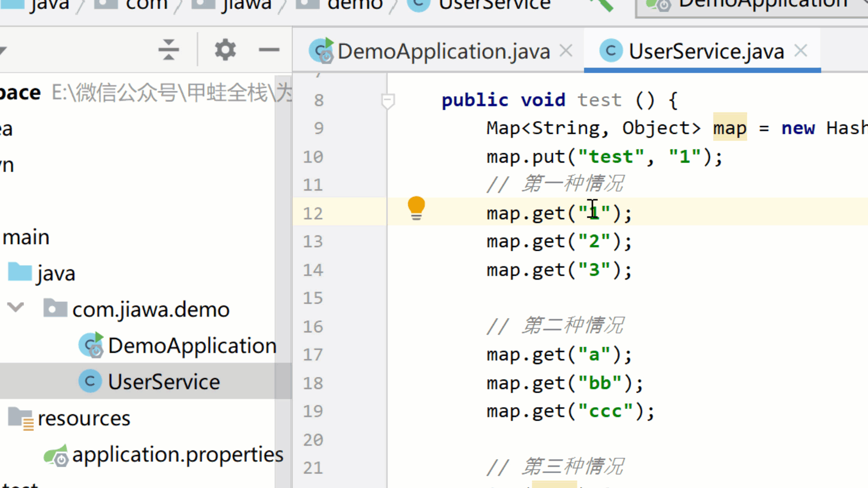Click the demo breadcrumb in navigation bar

[354, 5]
